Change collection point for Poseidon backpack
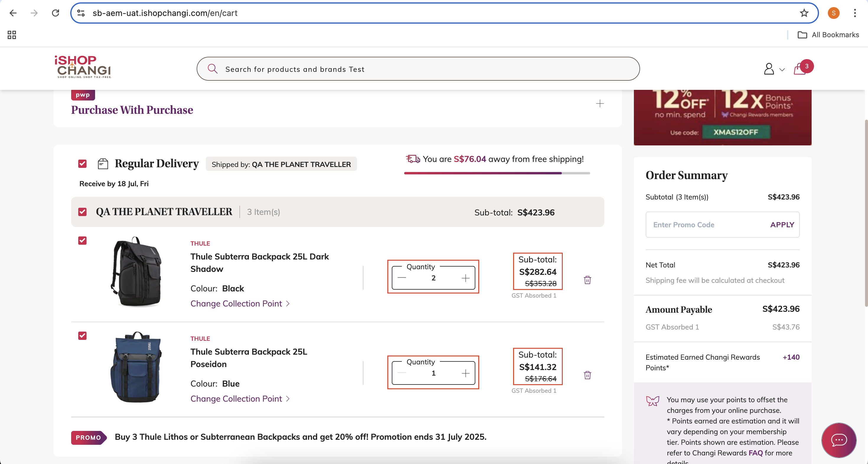This screenshot has height=464, width=868. click(x=240, y=399)
